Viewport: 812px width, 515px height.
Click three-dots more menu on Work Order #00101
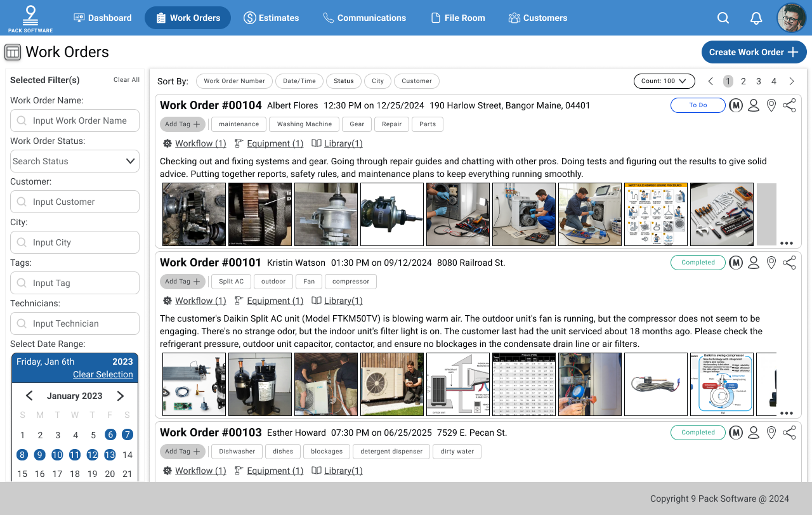point(787,413)
